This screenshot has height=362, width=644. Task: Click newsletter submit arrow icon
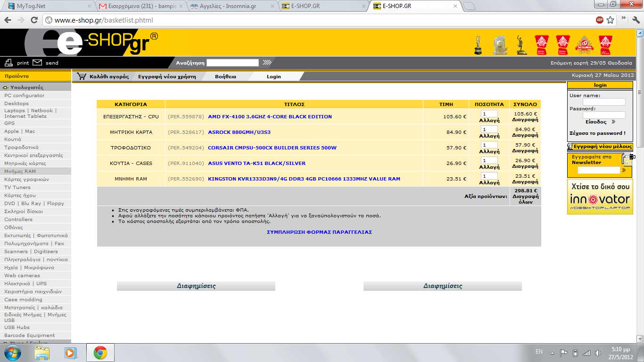624,170
